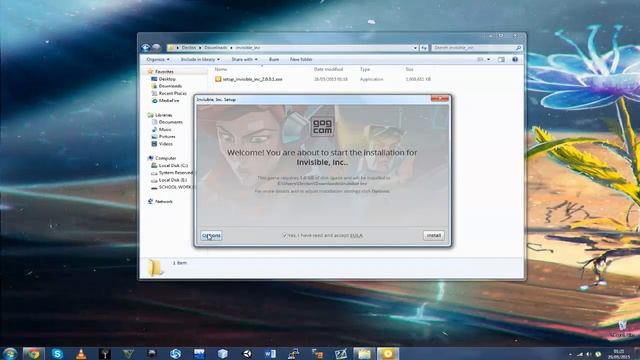Sort by the Type column header
The image size is (640, 360).
365,69
